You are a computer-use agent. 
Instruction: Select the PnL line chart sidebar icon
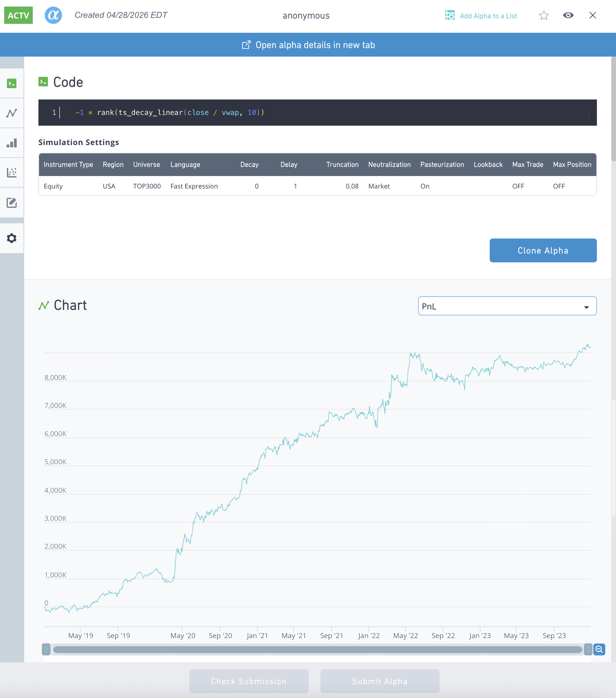point(12,113)
